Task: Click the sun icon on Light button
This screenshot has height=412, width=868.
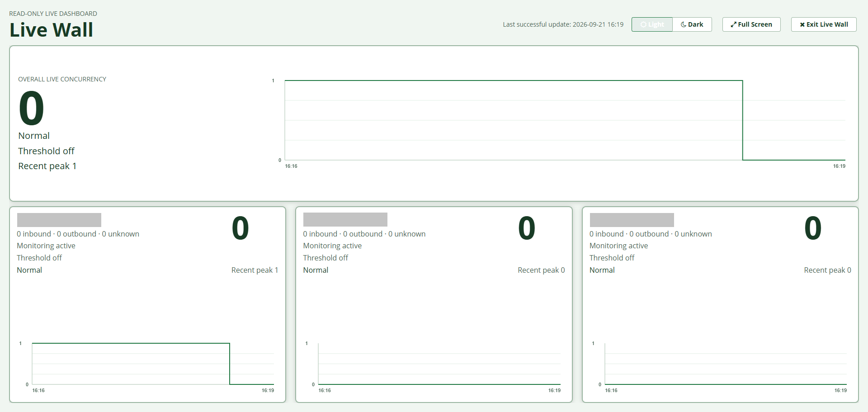Action: (x=643, y=24)
